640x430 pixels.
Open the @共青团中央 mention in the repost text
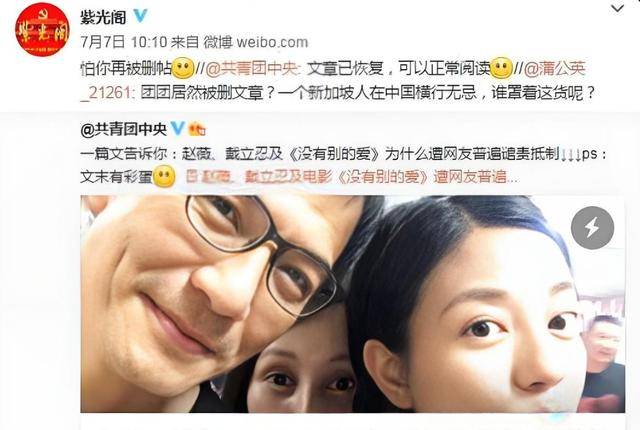(253, 68)
